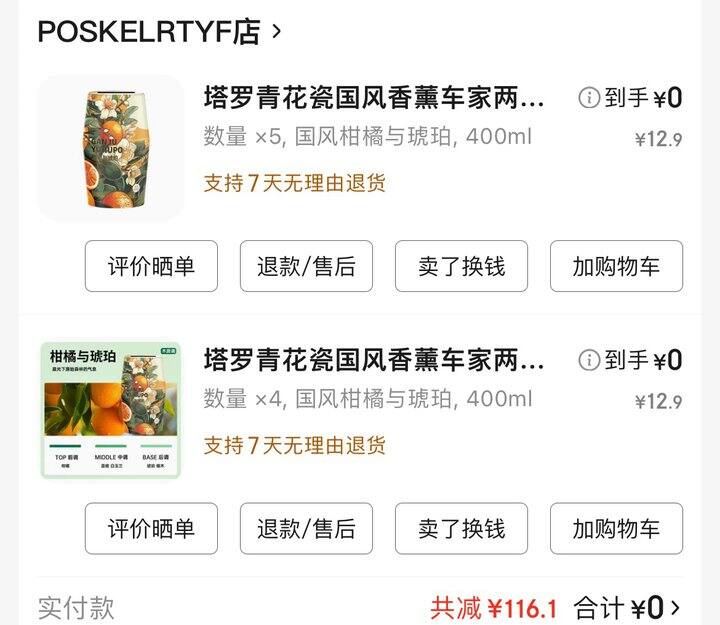Tap the info icon beside first 到手 price
The image size is (720, 625).
click(589, 98)
